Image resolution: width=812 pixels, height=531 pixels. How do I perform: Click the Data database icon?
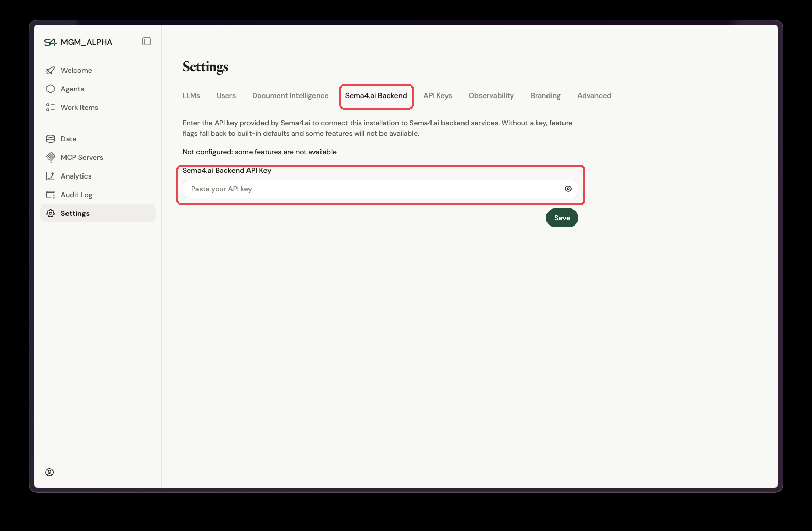(x=51, y=139)
